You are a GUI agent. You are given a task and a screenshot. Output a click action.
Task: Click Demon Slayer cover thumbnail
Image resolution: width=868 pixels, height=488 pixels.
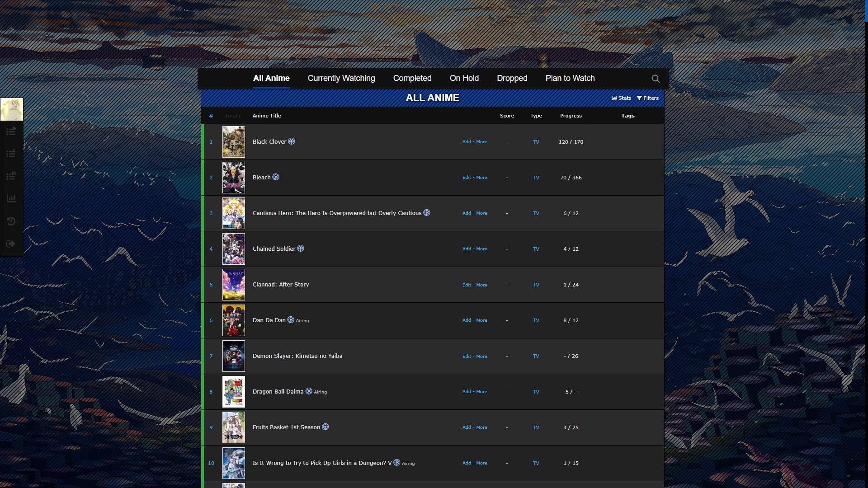(x=234, y=356)
